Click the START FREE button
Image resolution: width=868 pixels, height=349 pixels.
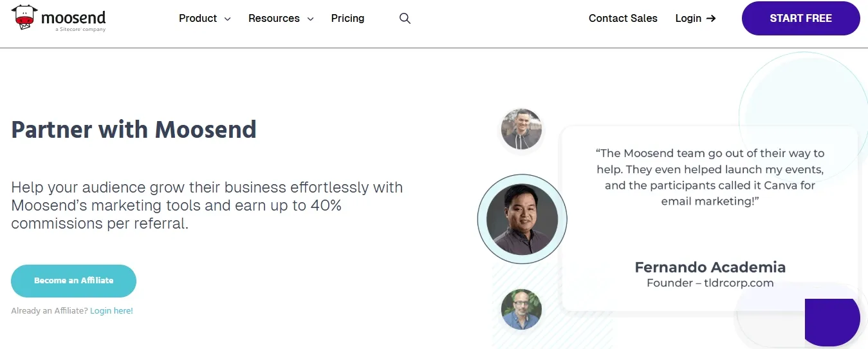[x=801, y=18]
